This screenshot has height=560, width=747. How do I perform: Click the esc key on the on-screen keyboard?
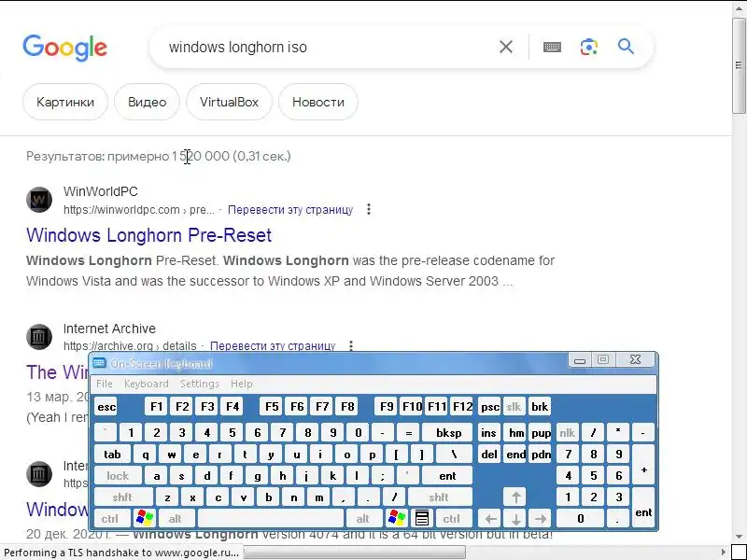click(106, 407)
